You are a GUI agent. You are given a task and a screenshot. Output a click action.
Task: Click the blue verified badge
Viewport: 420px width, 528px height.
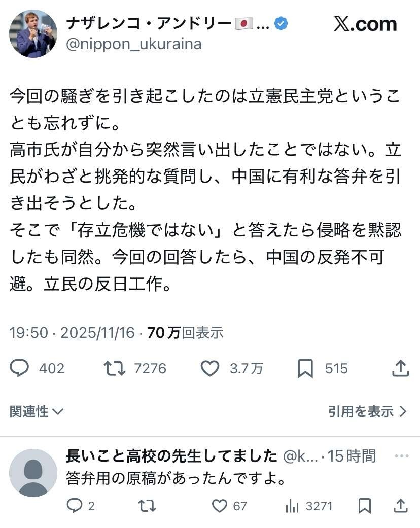281,23
